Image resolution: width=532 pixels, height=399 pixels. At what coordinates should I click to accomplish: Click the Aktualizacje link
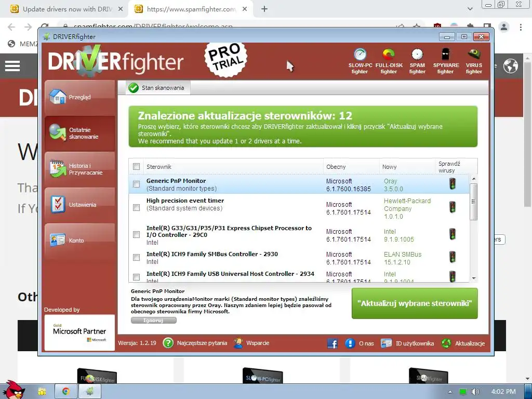click(470, 343)
